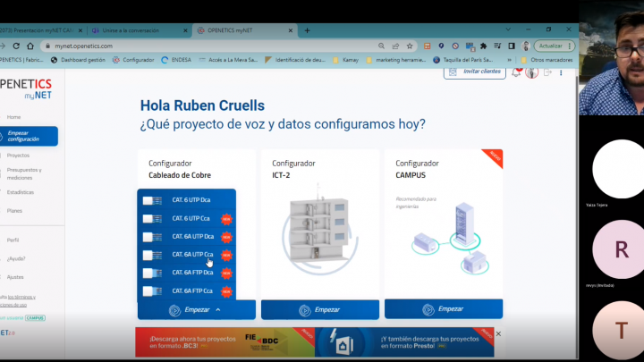Start the ICT-2 configurator with Empezar
Image resolution: width=644 pixels, height=362 pixels.
(x=320, y=310)
